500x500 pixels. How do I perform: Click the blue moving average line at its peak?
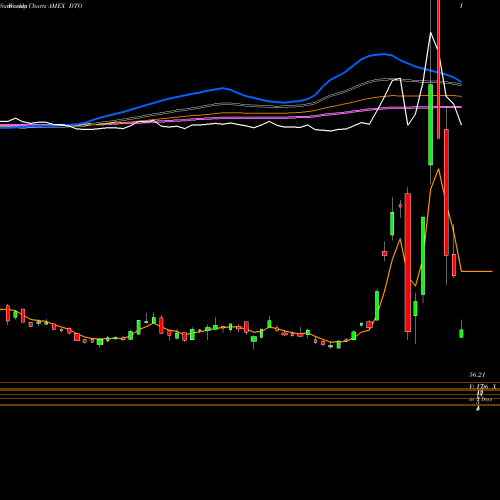tap(383, 54)
